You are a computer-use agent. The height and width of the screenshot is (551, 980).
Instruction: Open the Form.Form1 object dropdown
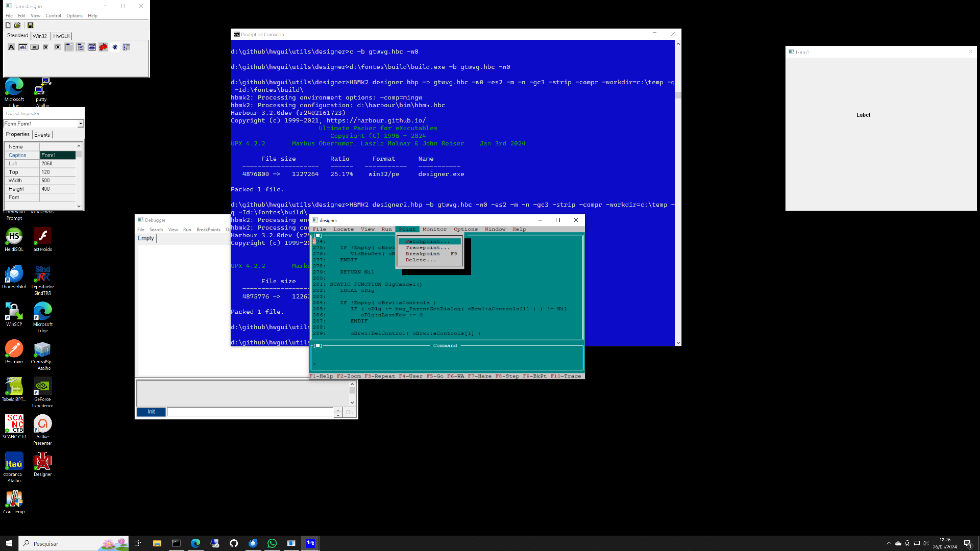pos(81,124)
